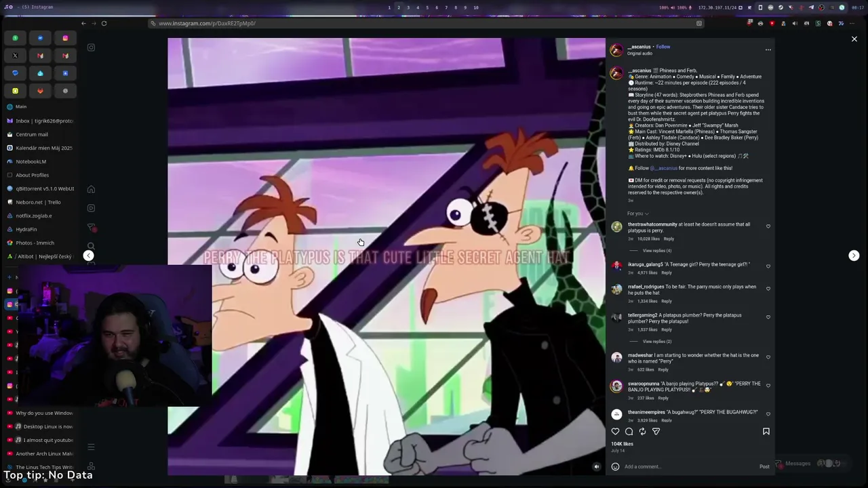This screenshot has height=488, width=868.
Task: Open 'Kalendár mien Máj 2025' sidebar tab
Action: tap(41, 148)
